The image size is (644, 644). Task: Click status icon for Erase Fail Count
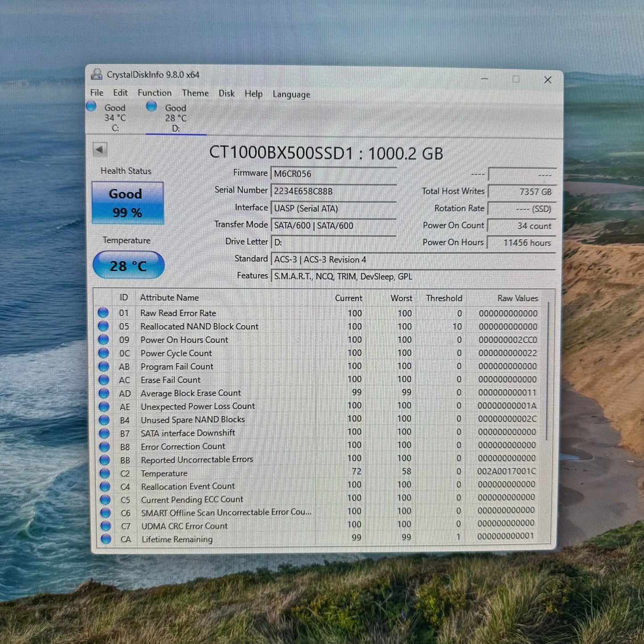[104, 380]
